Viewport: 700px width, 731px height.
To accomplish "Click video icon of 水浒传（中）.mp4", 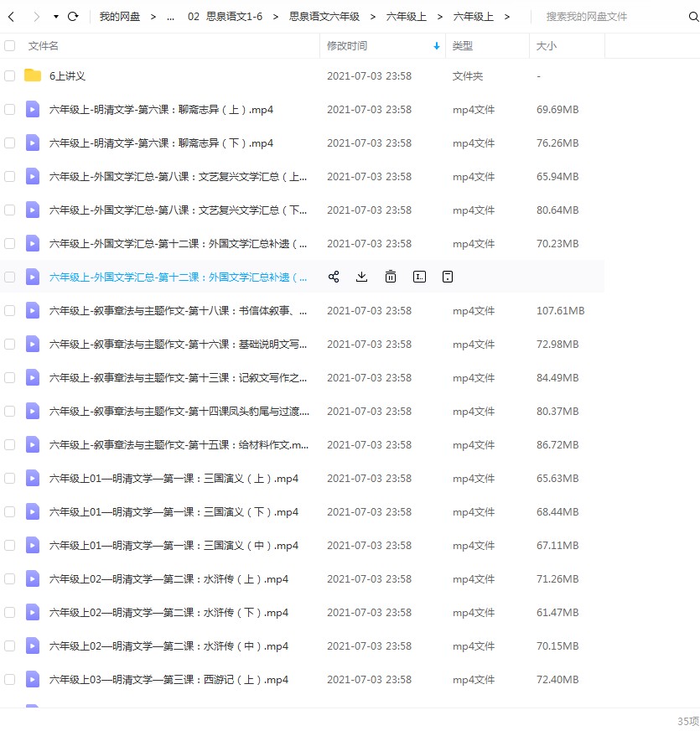I will click(x=32, y=646).
